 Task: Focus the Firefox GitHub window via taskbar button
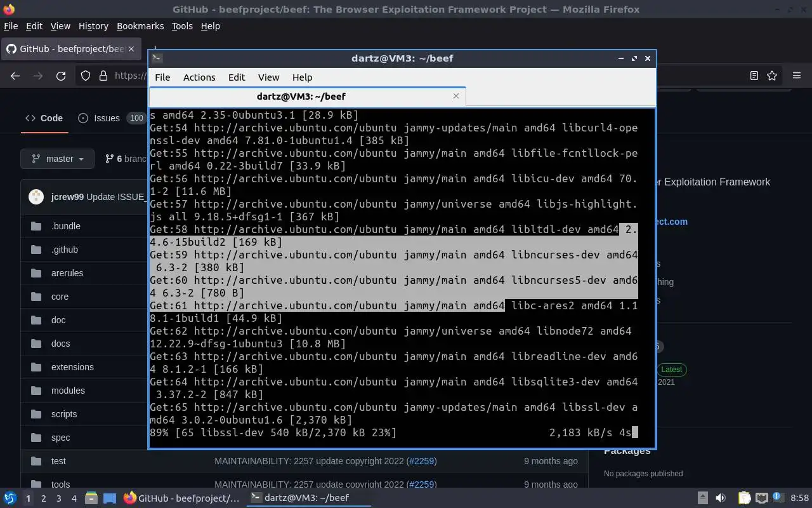click(182, 498)
